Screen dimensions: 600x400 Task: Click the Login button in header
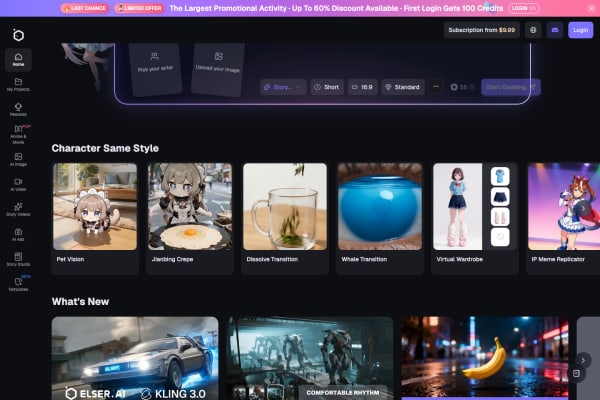pyautogui.click(x=580, y=30)
